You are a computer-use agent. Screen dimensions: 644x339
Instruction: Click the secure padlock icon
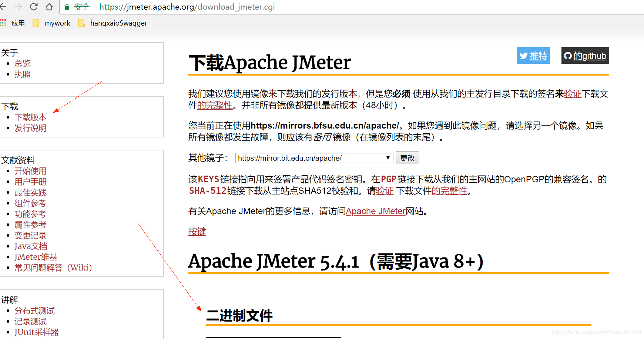tap(67, 7)
